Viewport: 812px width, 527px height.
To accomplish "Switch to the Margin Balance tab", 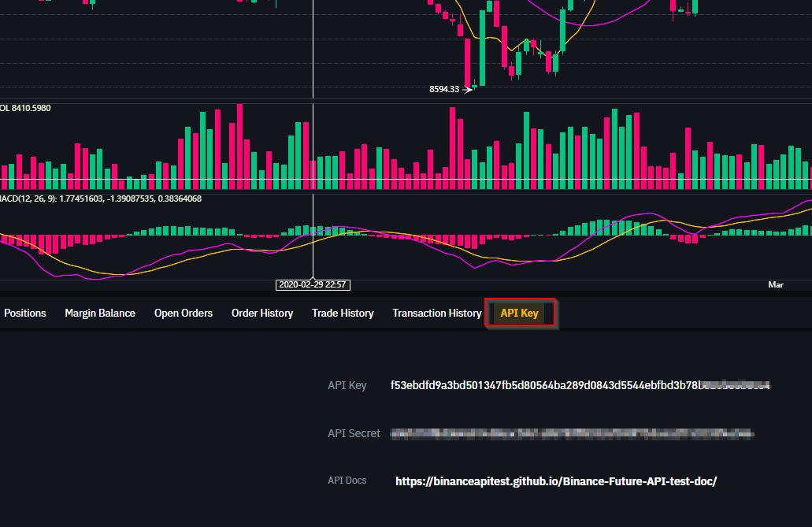I will 100,313.
